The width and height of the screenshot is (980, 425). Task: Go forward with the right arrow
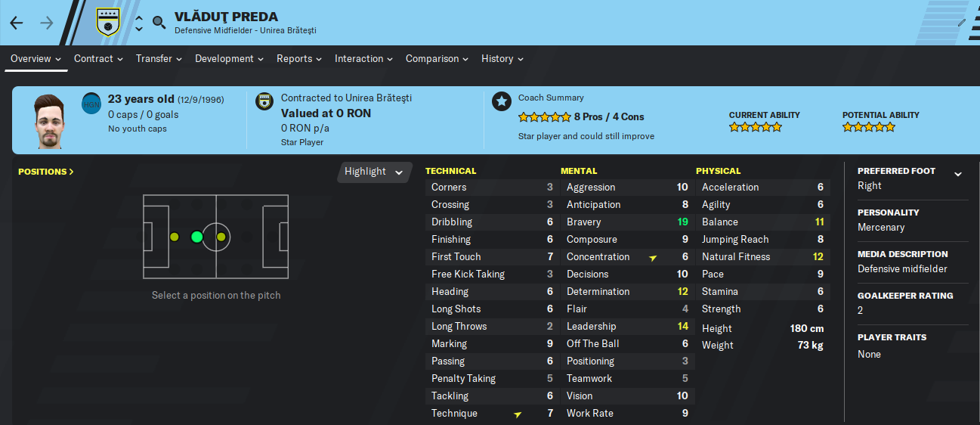coord(47,23)
